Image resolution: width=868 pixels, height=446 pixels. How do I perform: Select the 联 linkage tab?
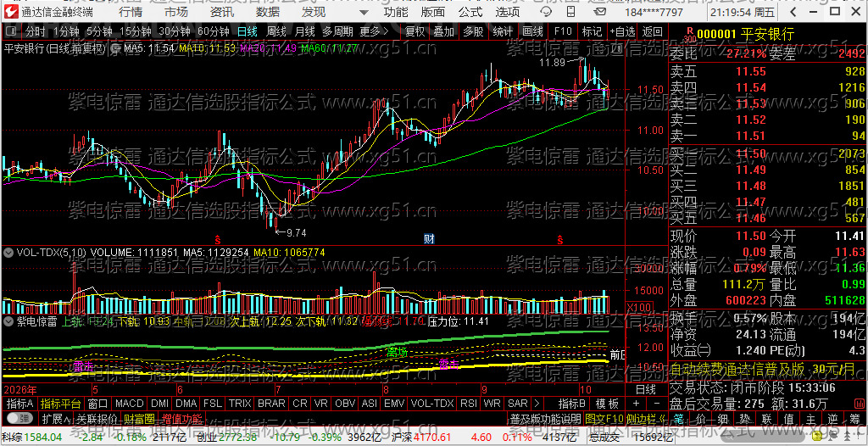click(766, 418)
